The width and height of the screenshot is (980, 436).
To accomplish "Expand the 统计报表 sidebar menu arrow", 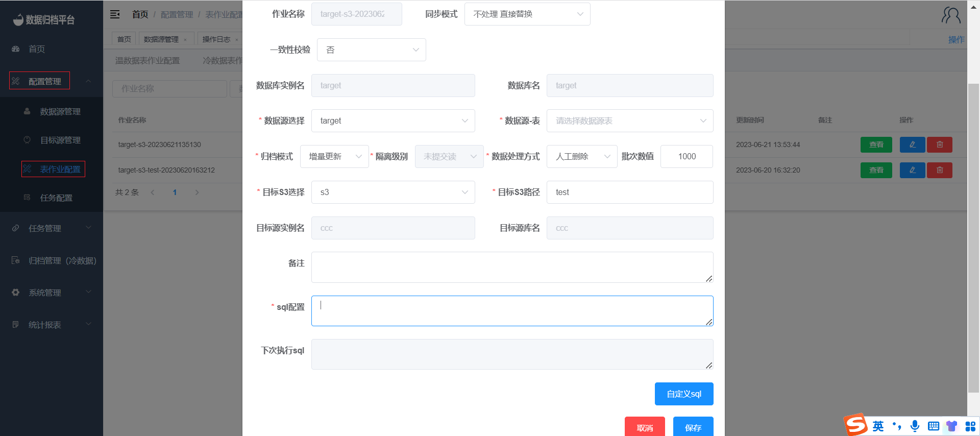I will click(x=88, y=324).
